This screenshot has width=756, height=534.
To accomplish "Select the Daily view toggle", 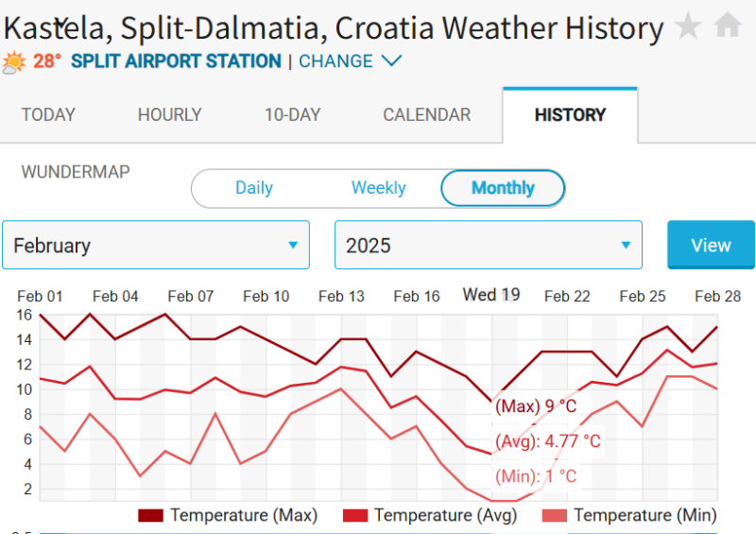I will (x=254, y=188).
